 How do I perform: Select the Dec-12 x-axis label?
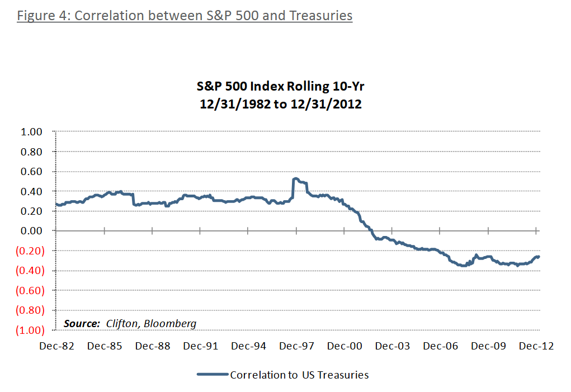tap(537, 346)
